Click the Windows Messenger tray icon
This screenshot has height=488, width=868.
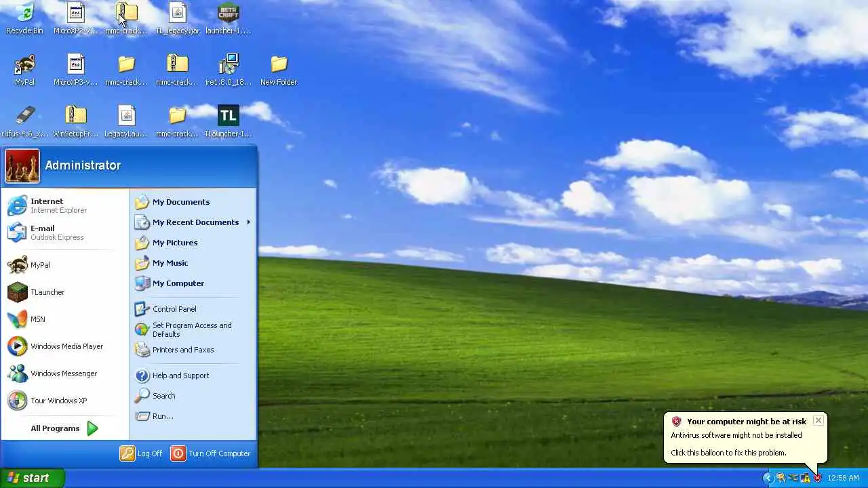781,478
